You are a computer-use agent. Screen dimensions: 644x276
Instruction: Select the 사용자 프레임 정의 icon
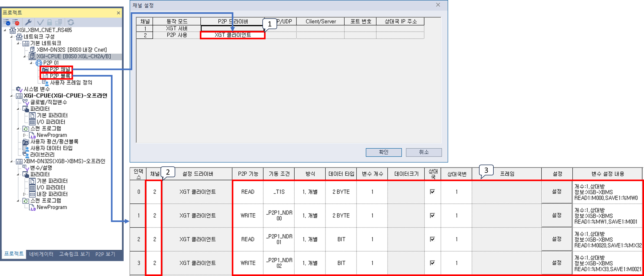click(45, 83)
